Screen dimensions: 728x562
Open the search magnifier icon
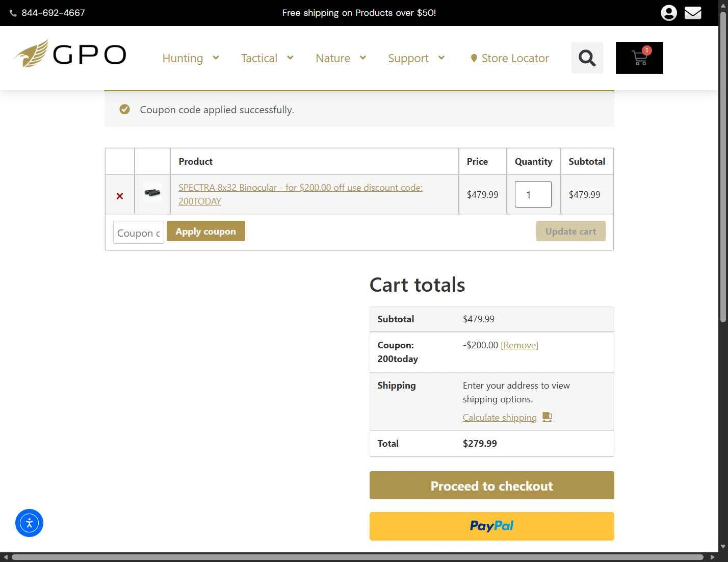[587, 58]
